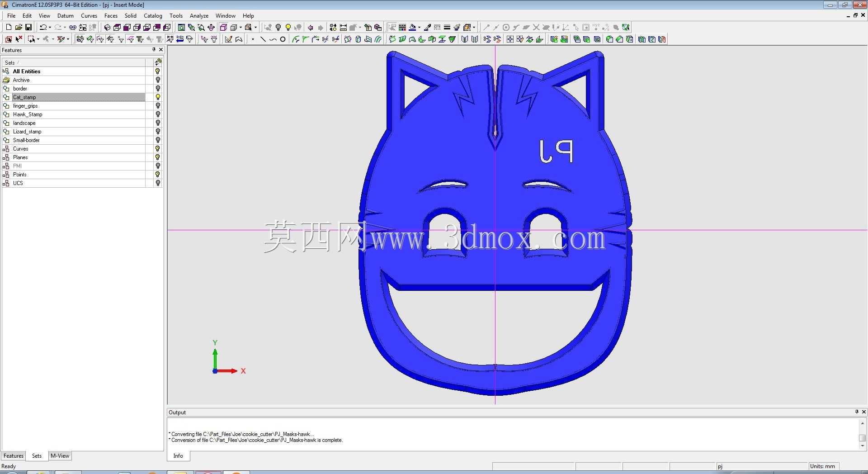Select the Small-border set row
This screenshot has width=868, height=474.
(74, 140)
